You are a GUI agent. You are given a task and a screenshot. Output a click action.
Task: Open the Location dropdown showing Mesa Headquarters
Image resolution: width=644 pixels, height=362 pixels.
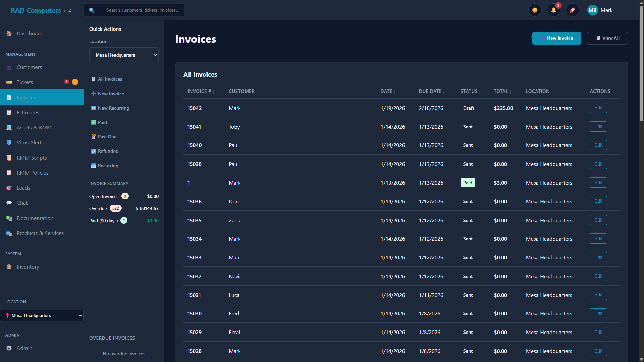click(123, 55)
